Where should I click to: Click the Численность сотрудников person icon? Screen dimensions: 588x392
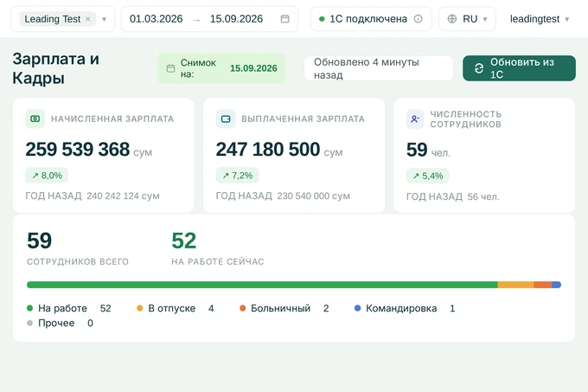pos(415,119)
